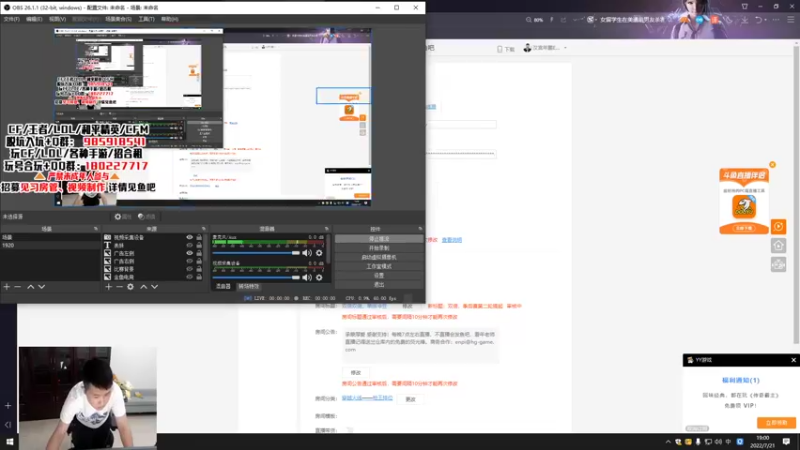800x450 pixels.
Task: Open the undo history dropdown arrow in browser
Action: (x=765, y=20)
